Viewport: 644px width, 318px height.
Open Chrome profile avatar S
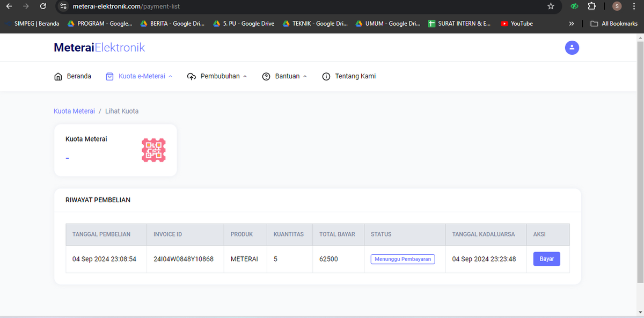point(617,6)
